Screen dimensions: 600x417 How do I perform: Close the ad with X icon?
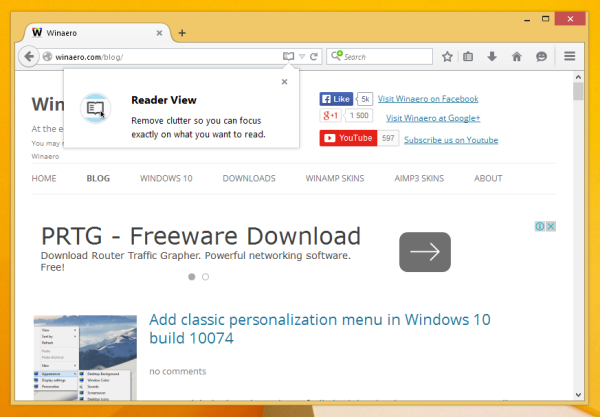point(551,226)
